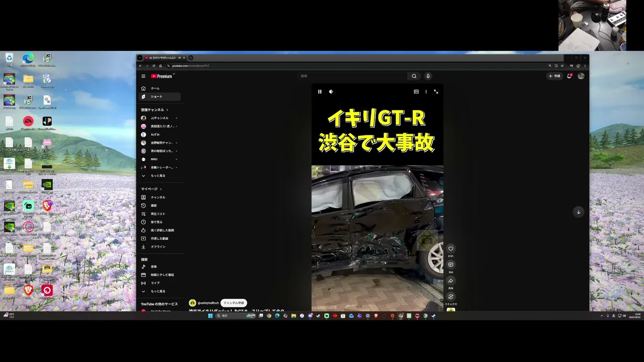644x362 pixels.
Task: Open 作成した動画 your videos
Action: (x=159, y=238)
